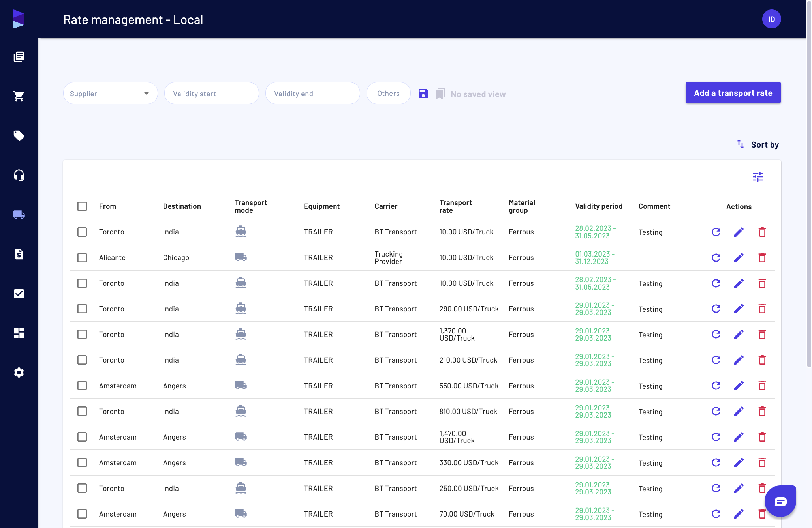Open the Supplier dropdown

pyautogui.click(x=111, y=94)
